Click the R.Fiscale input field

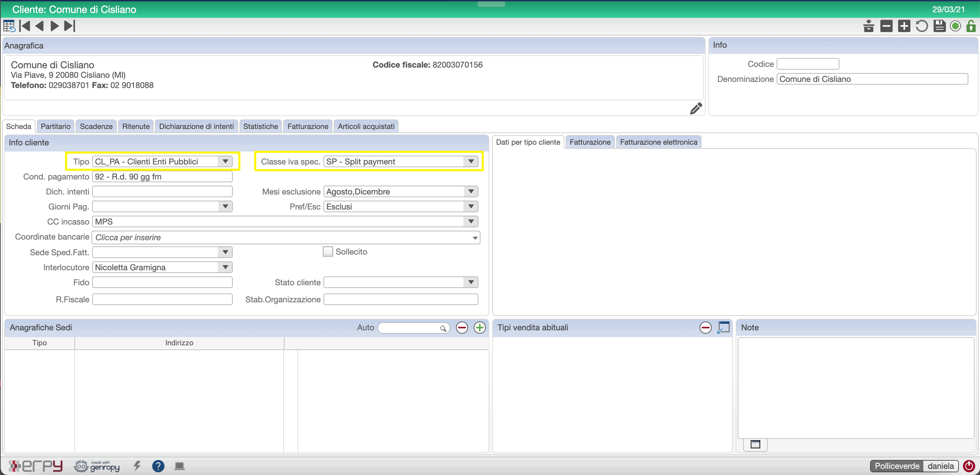pos(162,299)
